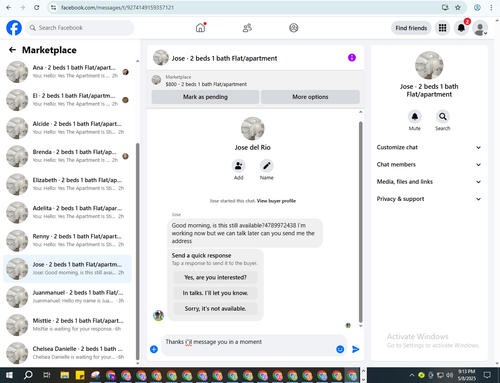Select the Jose conversation in the list
Image resolution: width=500 pixels, height=383 pixels.
67,269
